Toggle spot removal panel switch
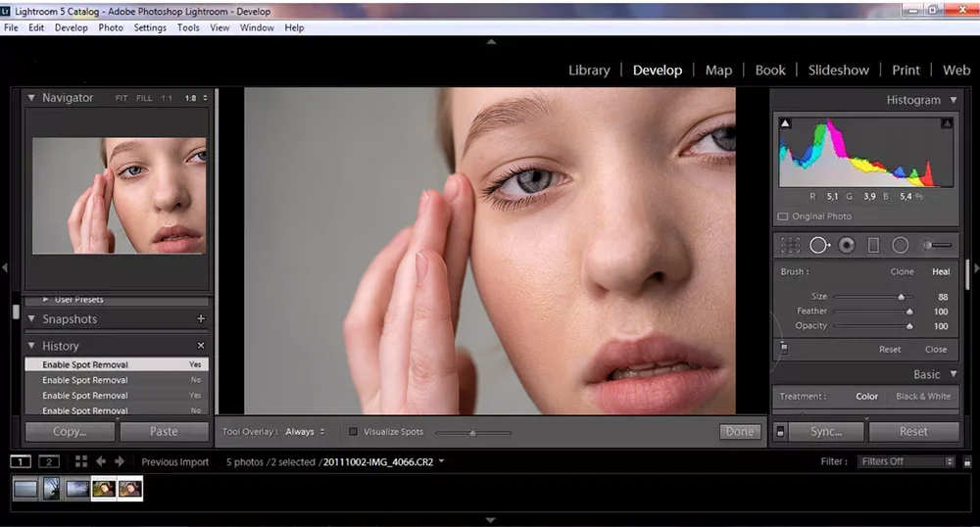 coord(784,349)
